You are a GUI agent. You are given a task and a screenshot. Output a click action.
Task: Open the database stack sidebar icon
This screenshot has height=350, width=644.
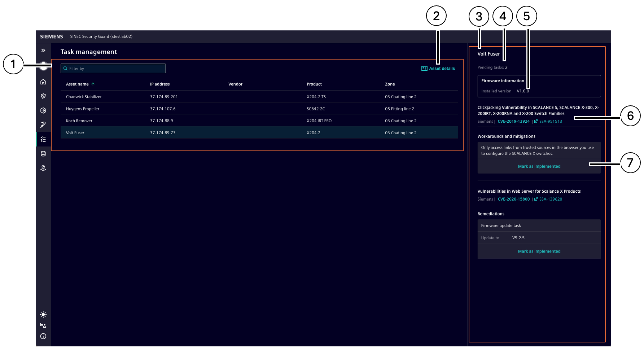[43, 154]
